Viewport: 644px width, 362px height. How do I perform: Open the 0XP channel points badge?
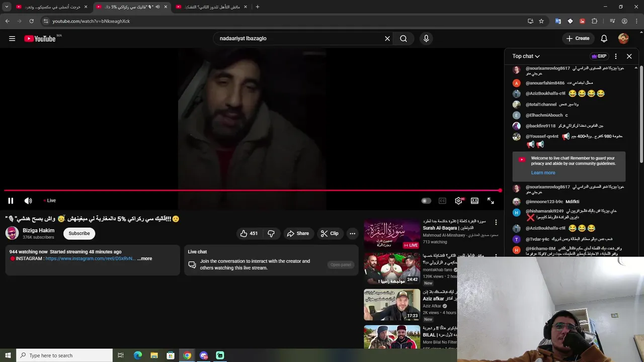tap(599, 56)
